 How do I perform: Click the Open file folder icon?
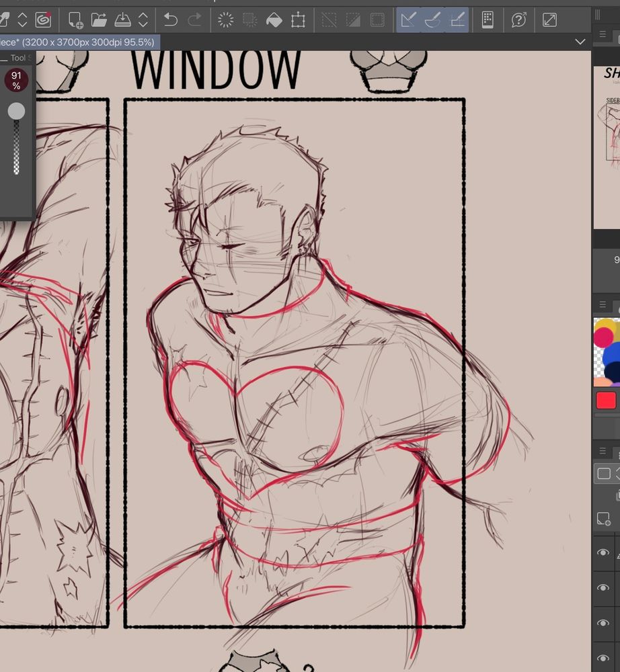tap(99, 19)
